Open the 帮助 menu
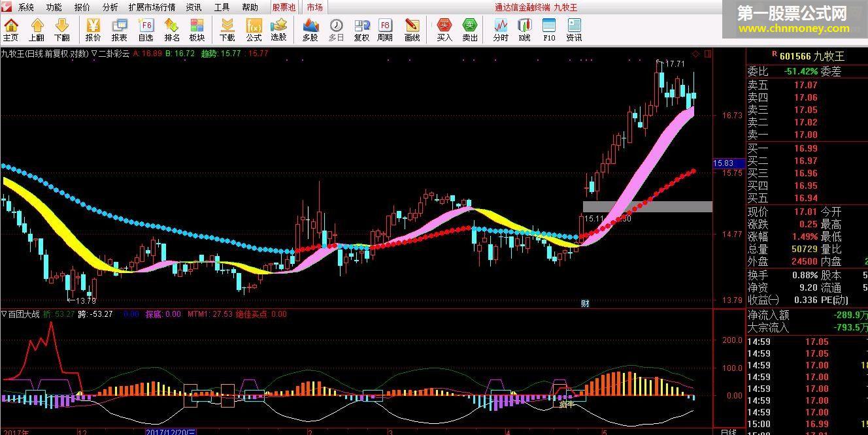This screenshot has width=868, height=435. point(250,7)
